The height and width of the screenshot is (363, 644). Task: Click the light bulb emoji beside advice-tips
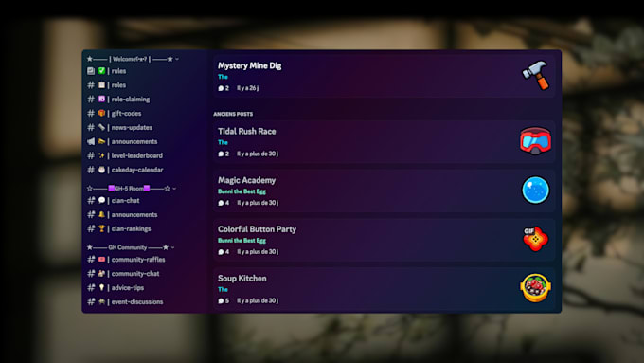coord(101,288)
